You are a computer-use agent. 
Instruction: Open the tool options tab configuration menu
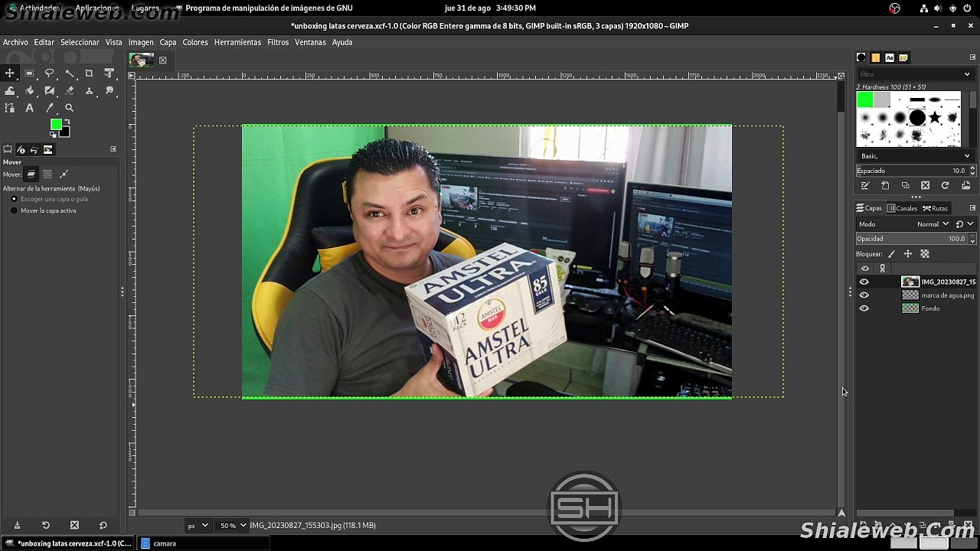click(x=113, y=149)
